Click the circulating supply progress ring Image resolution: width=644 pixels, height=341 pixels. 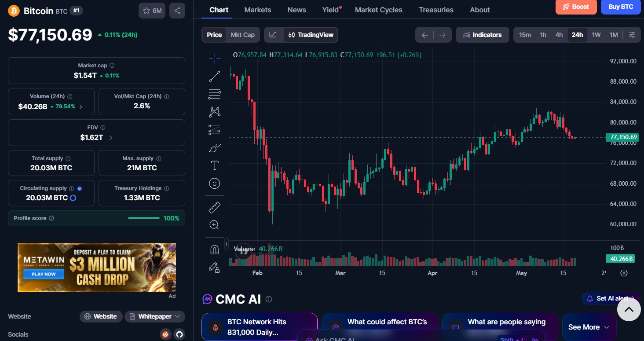(73, 198)
